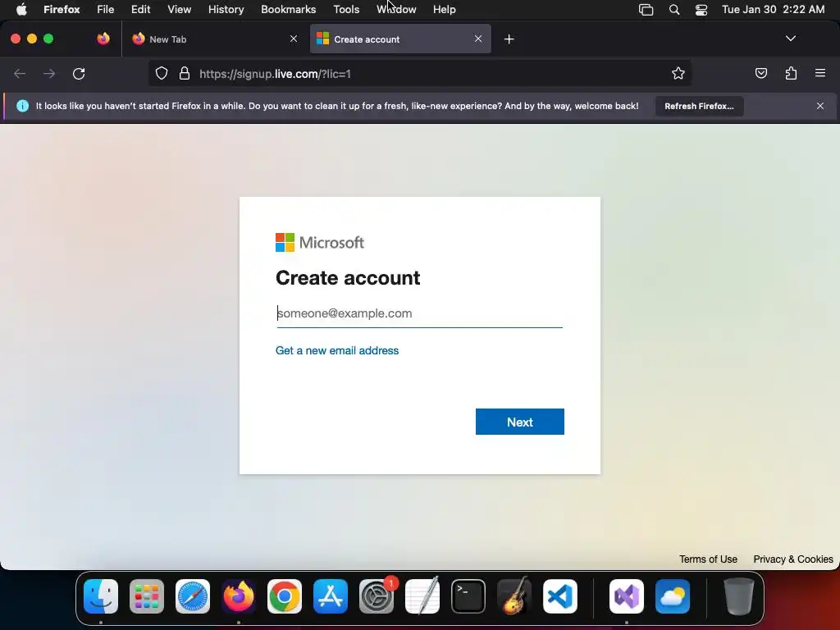This screenshot has width=840, height=630.
Task: Click the date and time display
Action: (x=773, y=10)
